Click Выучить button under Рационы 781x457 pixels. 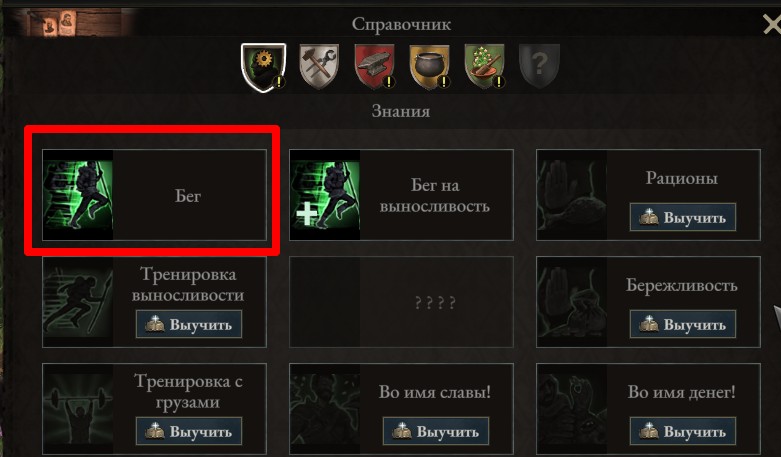[682, 217]
